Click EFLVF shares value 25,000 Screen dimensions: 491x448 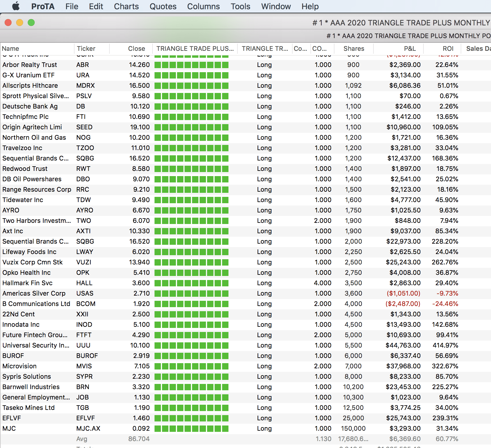click(353, 418)
